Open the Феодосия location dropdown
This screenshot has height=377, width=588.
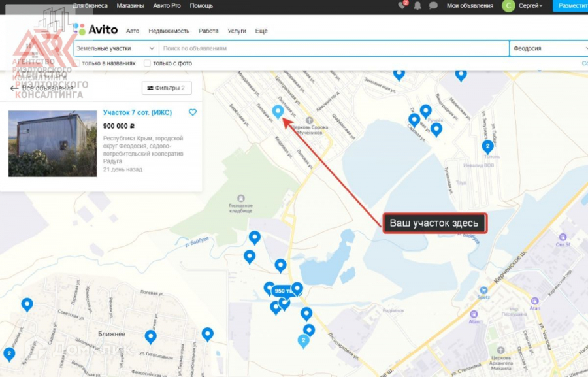pyautogui.click(x=549, y=48)
